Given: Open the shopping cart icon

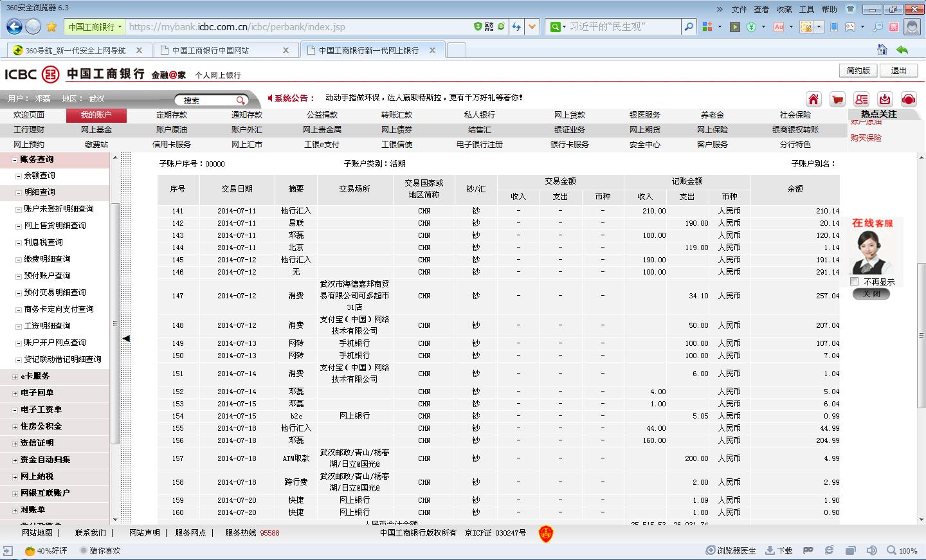Looking at the screenshot, I should (x=837, y=99).
